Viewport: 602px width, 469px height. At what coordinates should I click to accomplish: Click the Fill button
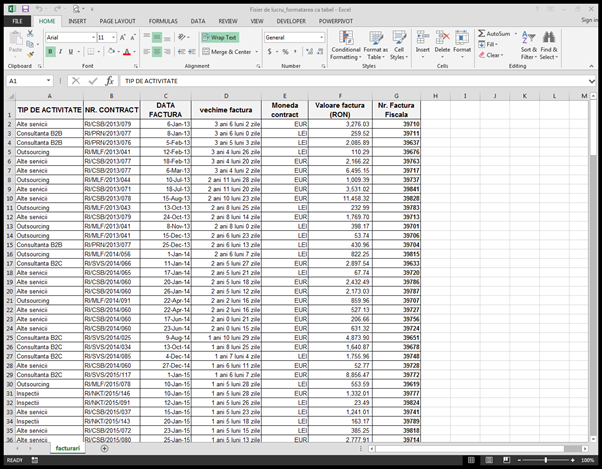[488, 44]
